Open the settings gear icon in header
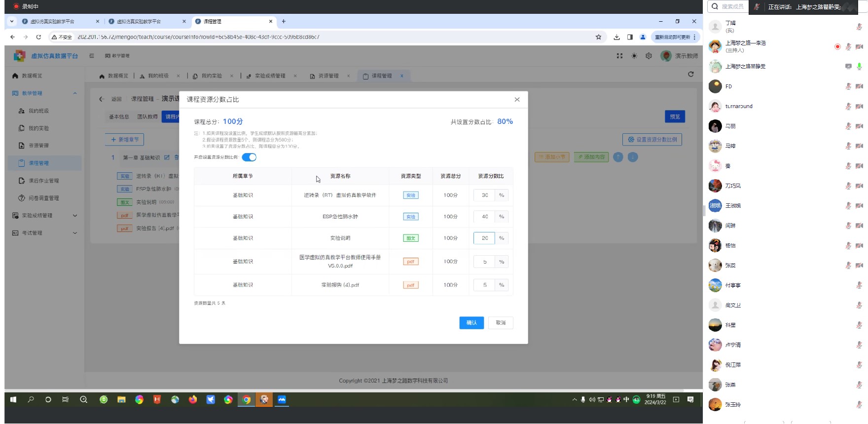Image resolution: width=868 pixels, height=424 pixels. pyautogui.click(x=649, y=56)
